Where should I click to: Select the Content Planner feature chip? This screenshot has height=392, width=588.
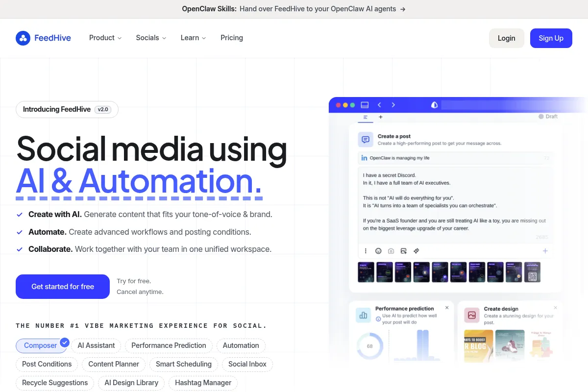114,364
